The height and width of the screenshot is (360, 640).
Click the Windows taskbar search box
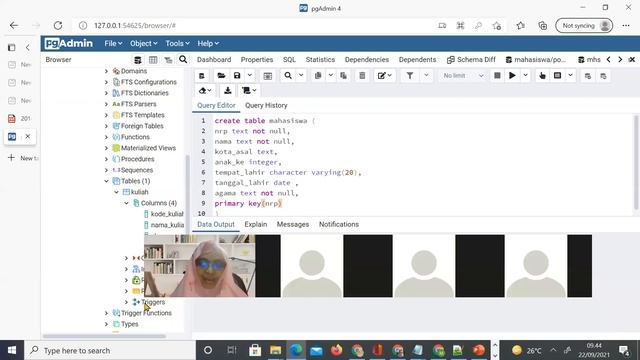pyautogui.click(x=110, y=351)
